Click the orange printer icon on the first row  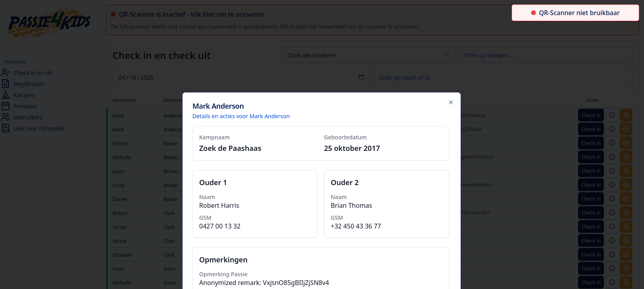(626, 115)
